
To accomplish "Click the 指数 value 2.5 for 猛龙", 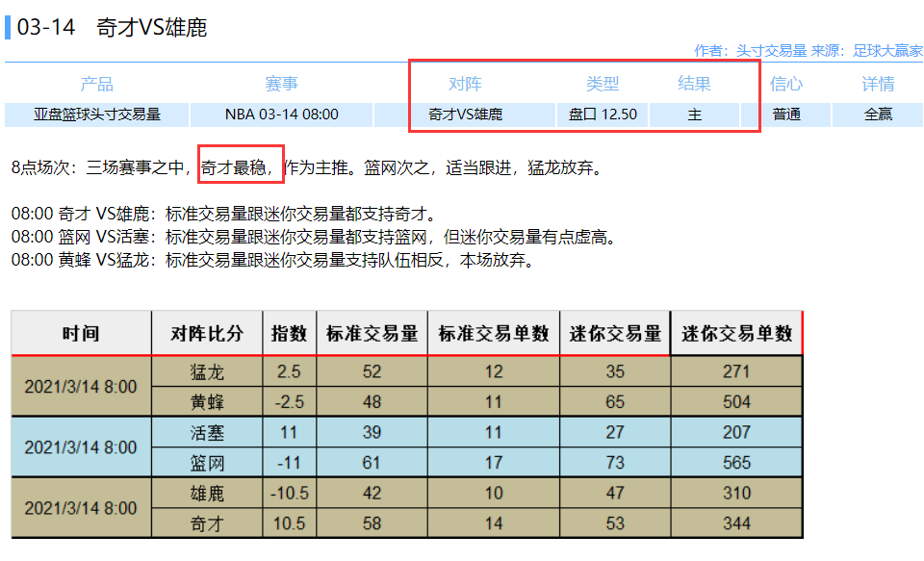I will pyautogui.click(x=290, y=371).
